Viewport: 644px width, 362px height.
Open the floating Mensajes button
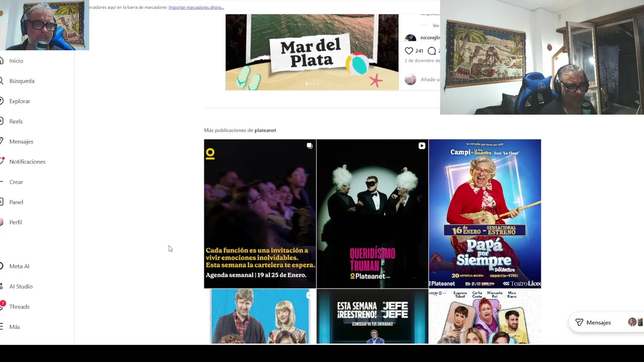(x=606, y=322)
